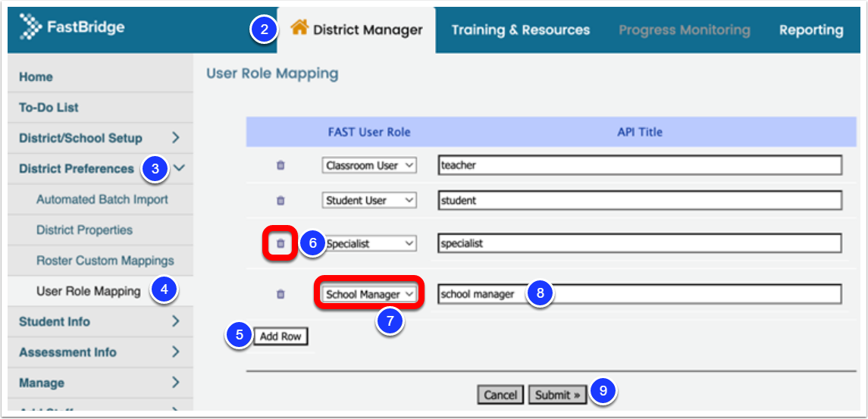Image resolution: width=868 pixels, height=419 pixels.
Task: Go to the Reporting tab
Action: [812, 30]
